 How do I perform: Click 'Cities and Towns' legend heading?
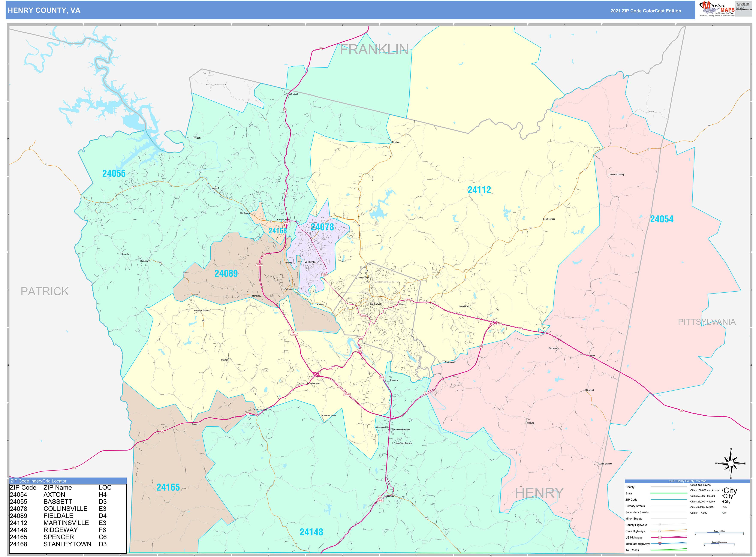(x=700, y=485)
